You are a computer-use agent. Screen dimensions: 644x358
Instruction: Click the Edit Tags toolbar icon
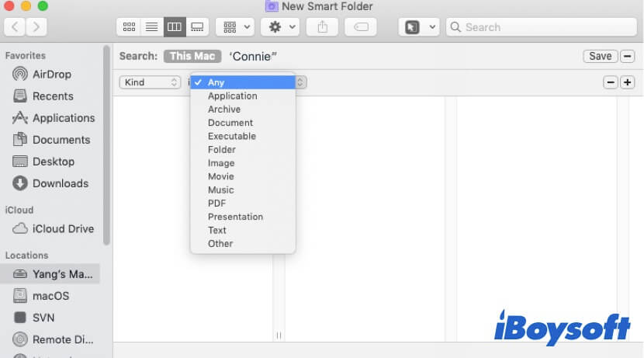(x=360, y=26)
